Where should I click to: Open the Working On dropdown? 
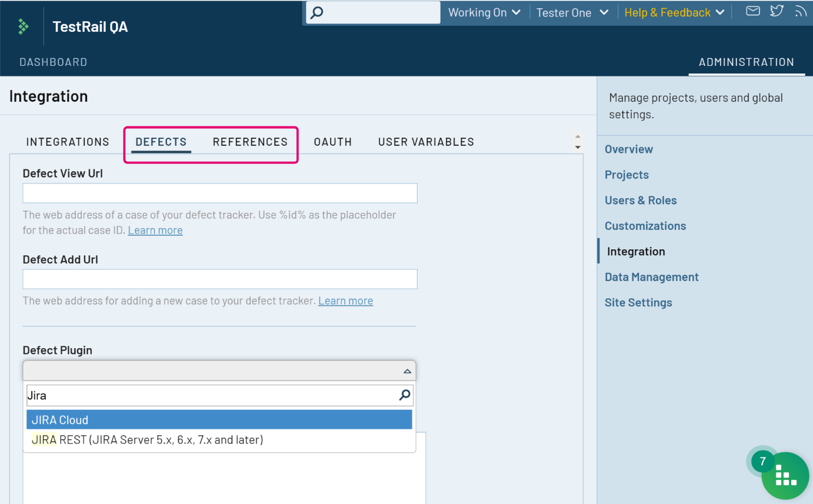click(x=484, y=12)
